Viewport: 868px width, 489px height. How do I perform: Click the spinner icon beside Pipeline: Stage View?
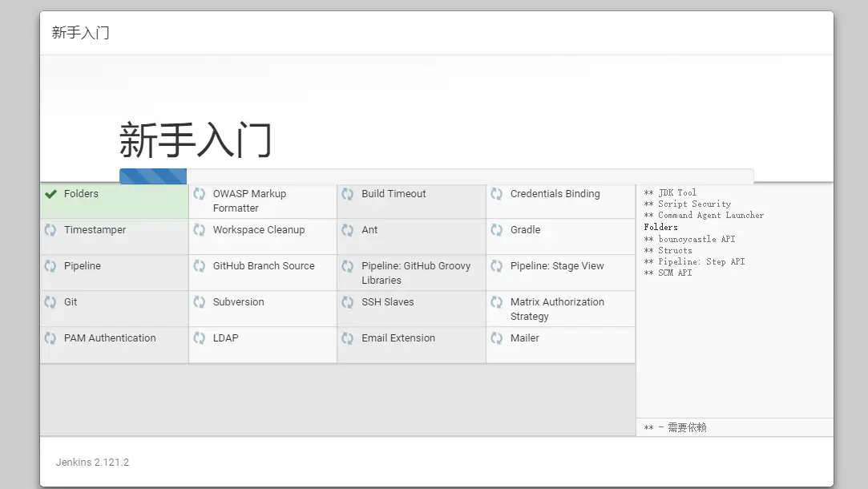[x=497, y=266]
